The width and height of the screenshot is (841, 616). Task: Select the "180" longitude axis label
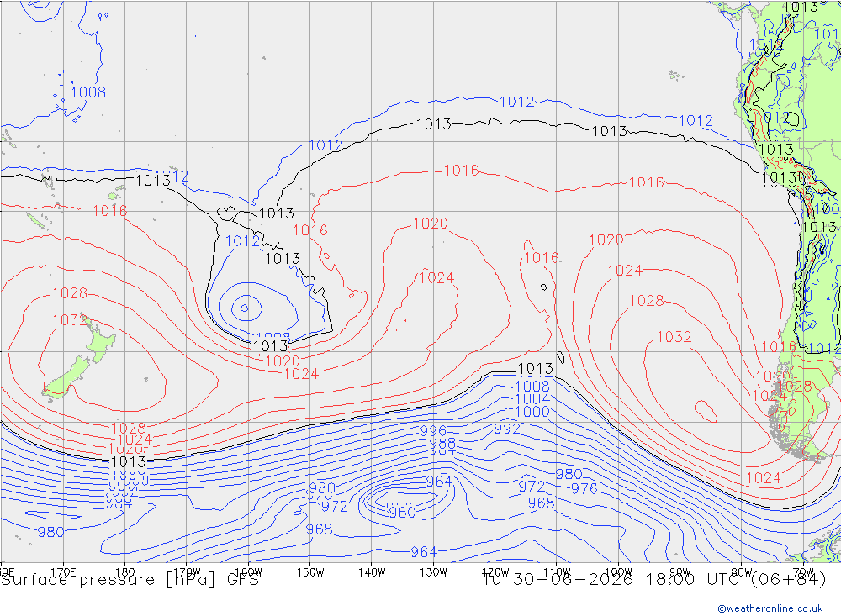tap(125, 572)
